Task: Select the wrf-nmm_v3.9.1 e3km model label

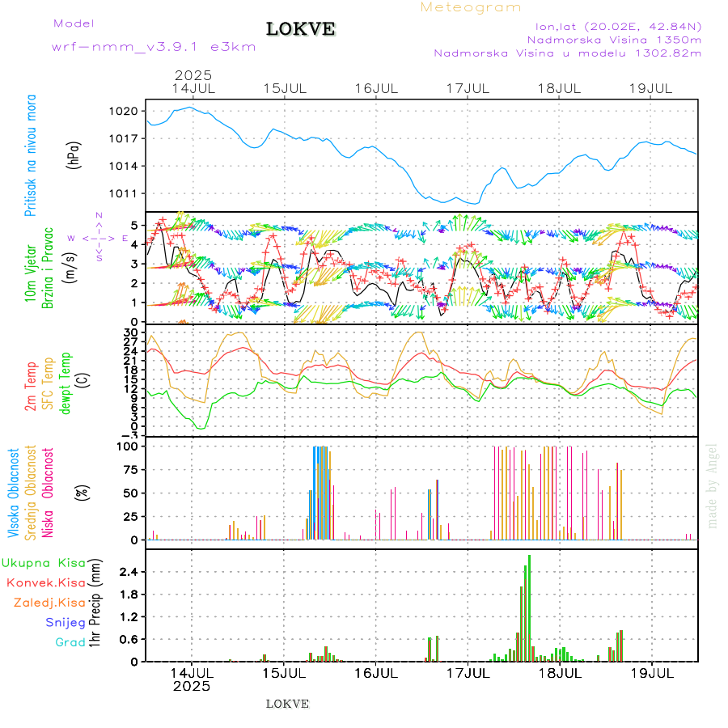Action: (x=154, y=46)
